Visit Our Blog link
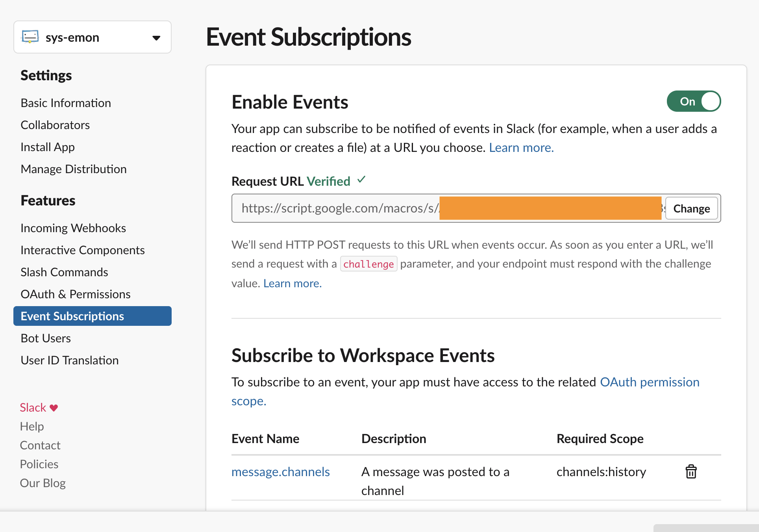This screenshot has height=532, width=759. click(x=43, y=483)
